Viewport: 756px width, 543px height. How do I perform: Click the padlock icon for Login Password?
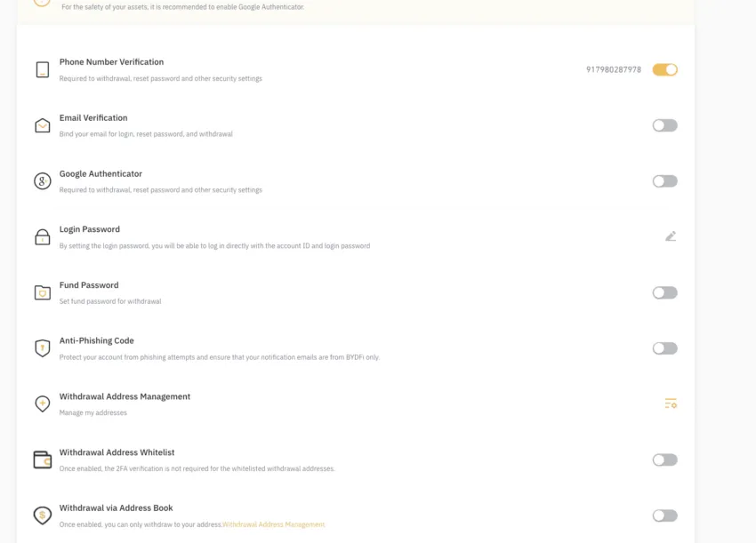click(43, 237)
